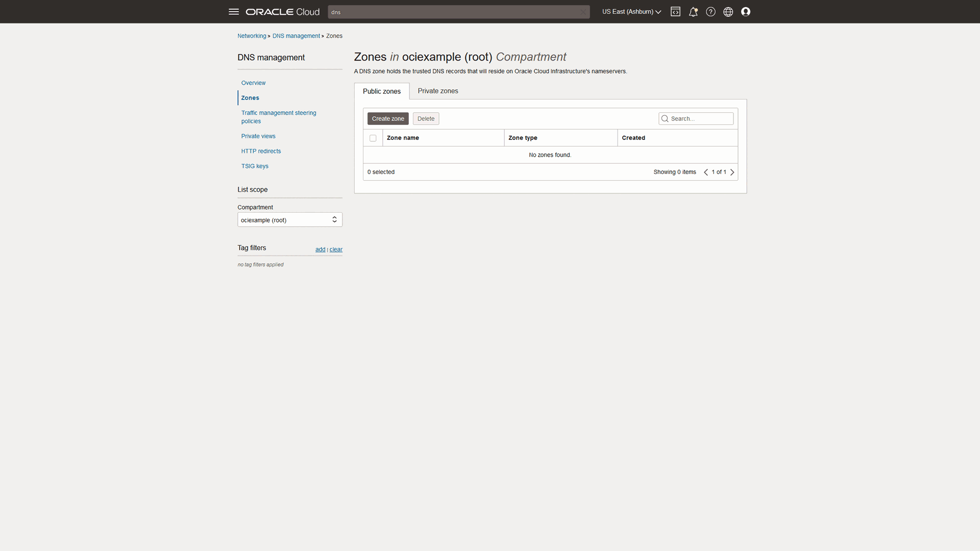
Task: Click the globe/language selector icon
Action: click(728, 11)
